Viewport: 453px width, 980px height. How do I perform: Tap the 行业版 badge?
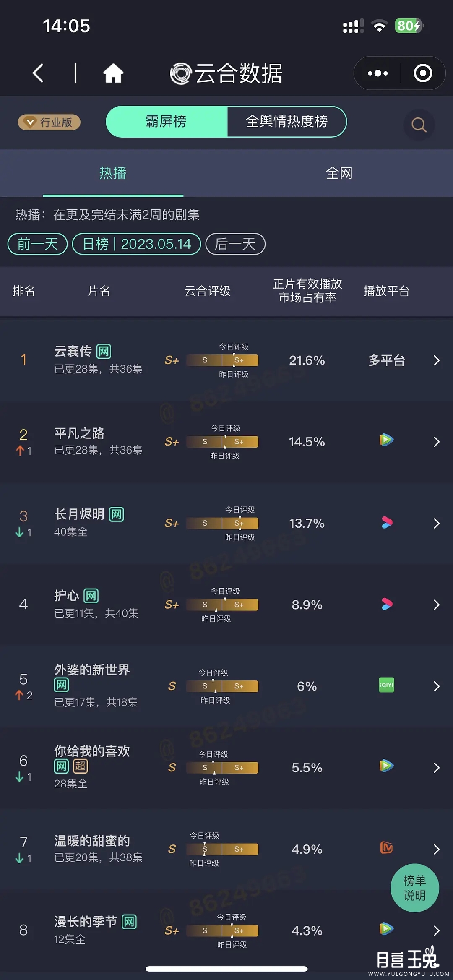click(49, 122)
